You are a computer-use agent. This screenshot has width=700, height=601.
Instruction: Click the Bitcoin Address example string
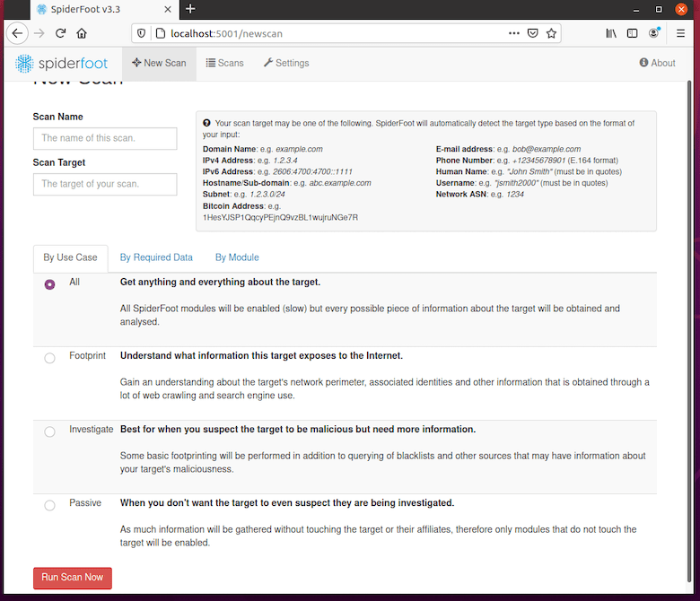tap(280, 218)
